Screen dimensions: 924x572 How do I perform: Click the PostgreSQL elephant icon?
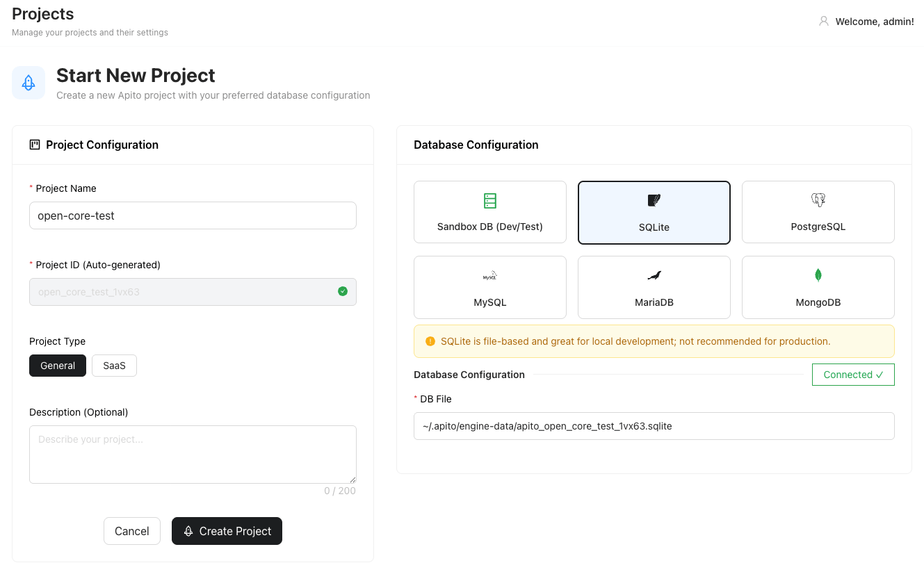pyautogui.click(x=818, y=200)
